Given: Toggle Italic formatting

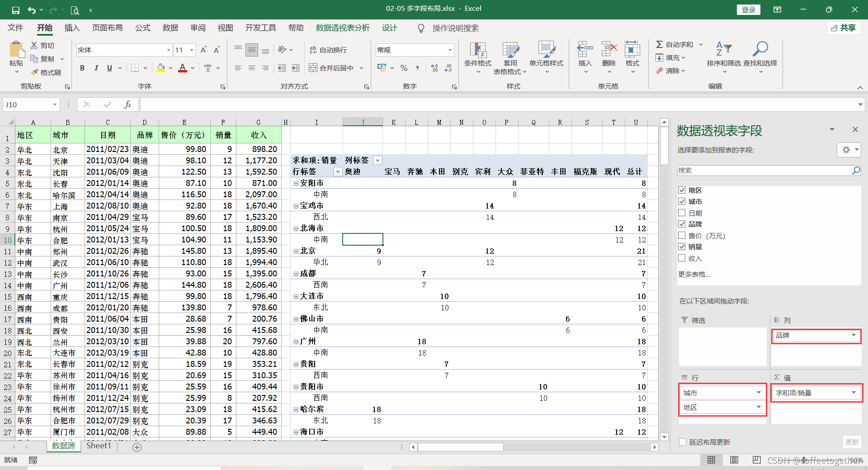Looking at the screenshot, I should (x=96, y=68).
